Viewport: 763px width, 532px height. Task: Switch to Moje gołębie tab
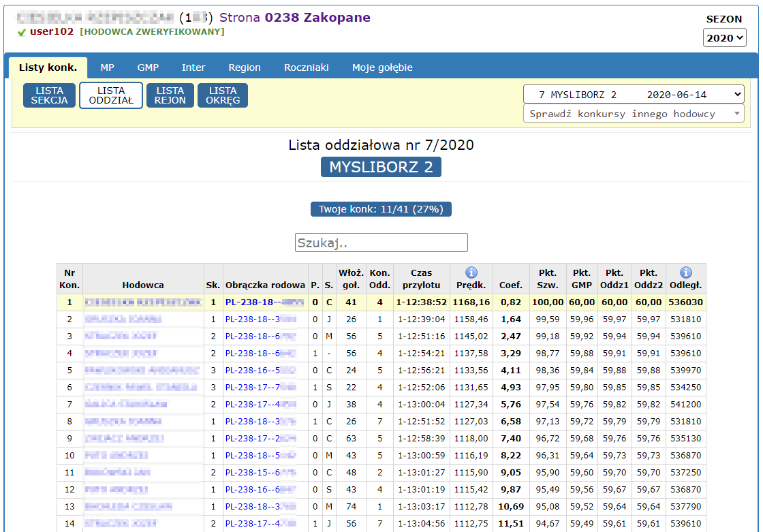(382, 67)
